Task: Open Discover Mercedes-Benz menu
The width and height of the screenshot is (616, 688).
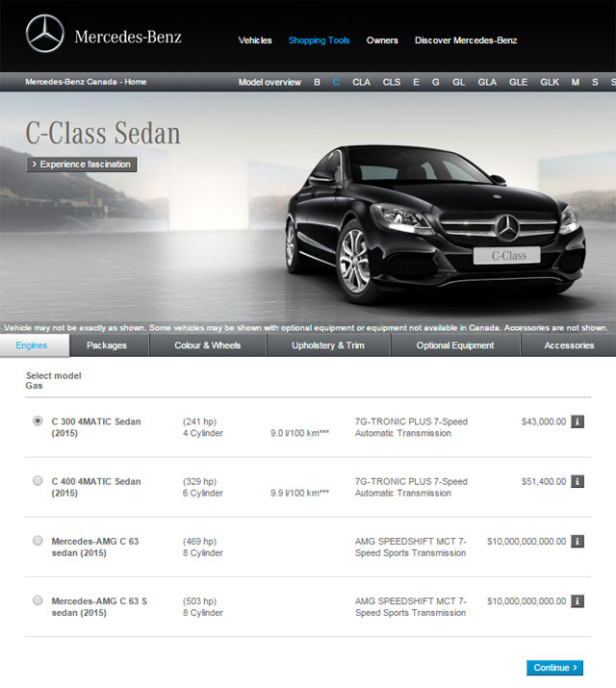Action: pos(466,40)
